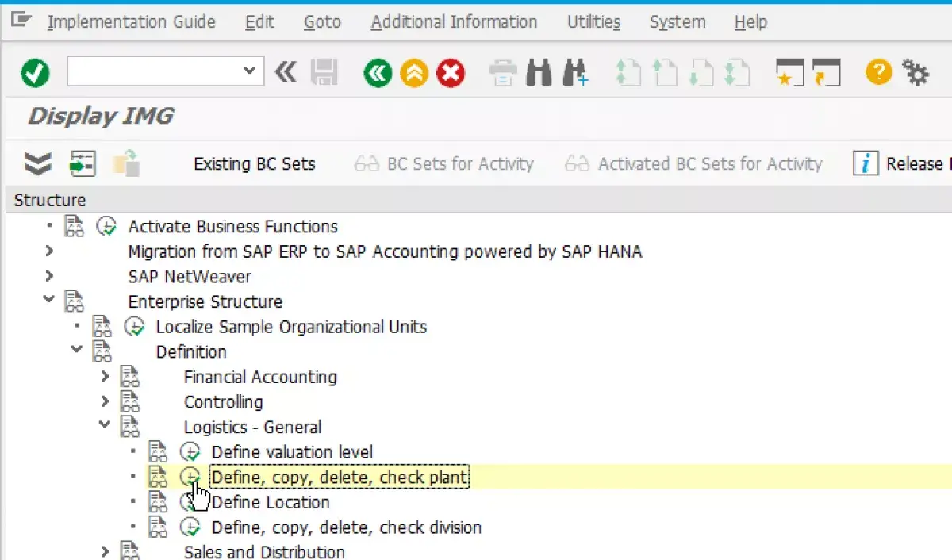
Task: Open the Edit menu
Action: click(x=259, y=22)
